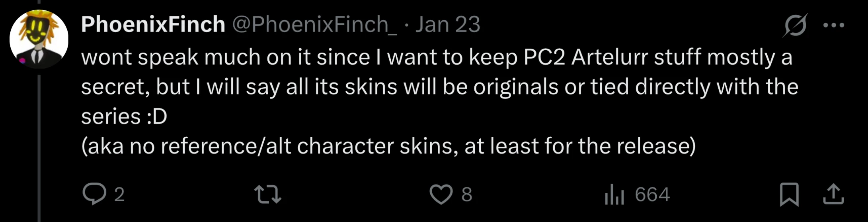The width and height of the screenshot is (868, 222).
Task: Click the line starting "secret, but I will say"
Action: [x=439, y=87]
